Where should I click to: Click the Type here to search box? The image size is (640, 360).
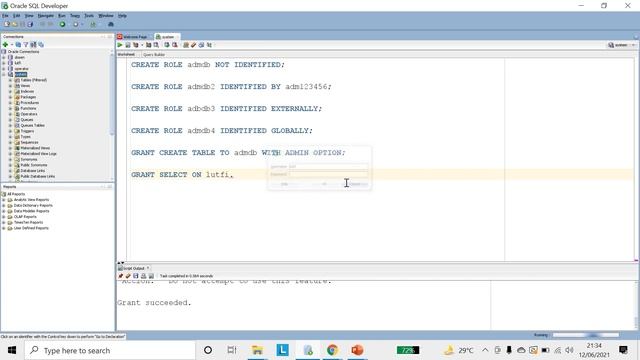110,350
